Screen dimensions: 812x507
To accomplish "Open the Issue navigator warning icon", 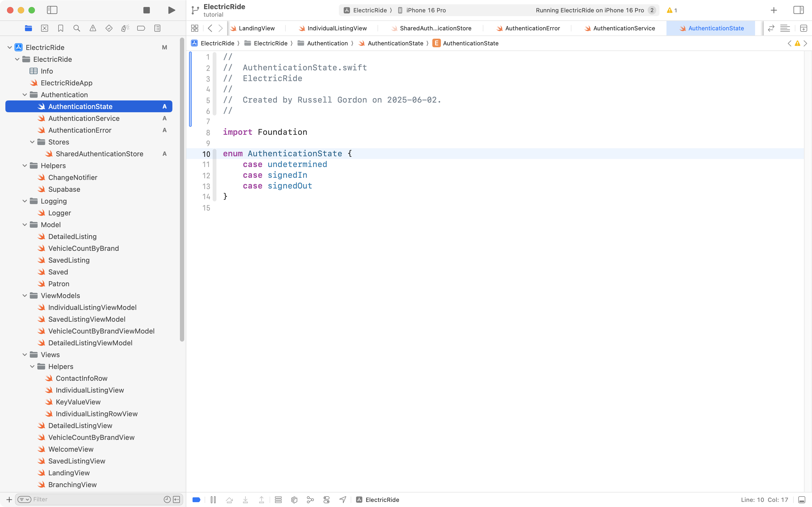I will pyautogui.click(x=93, y=28).
